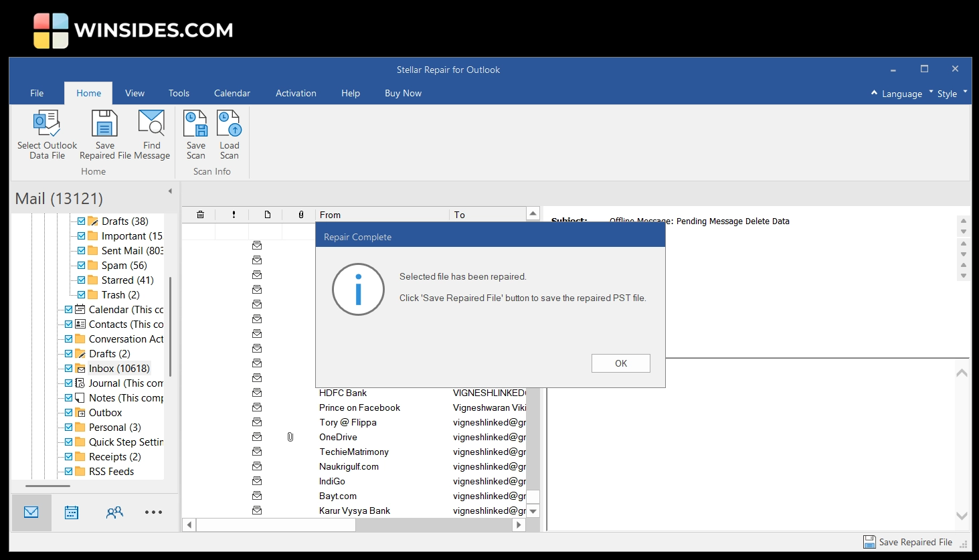The width and height of the screenshot is (979, 560).
Task: Click OK in Repair Complete dialog
Action: 621,363
